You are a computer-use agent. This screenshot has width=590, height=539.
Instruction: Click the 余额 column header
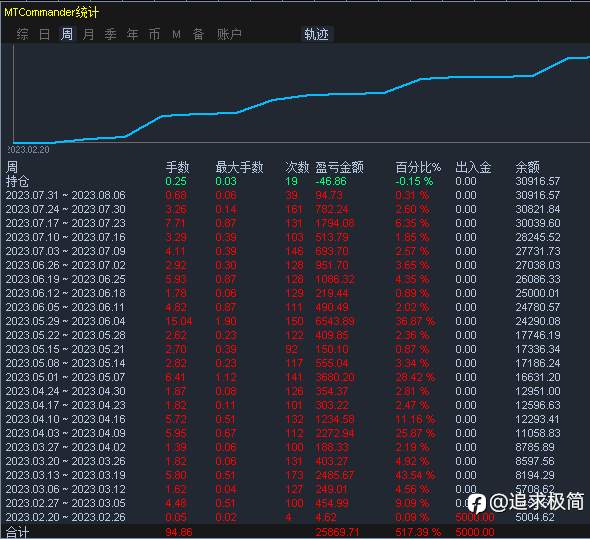[528, 167]
